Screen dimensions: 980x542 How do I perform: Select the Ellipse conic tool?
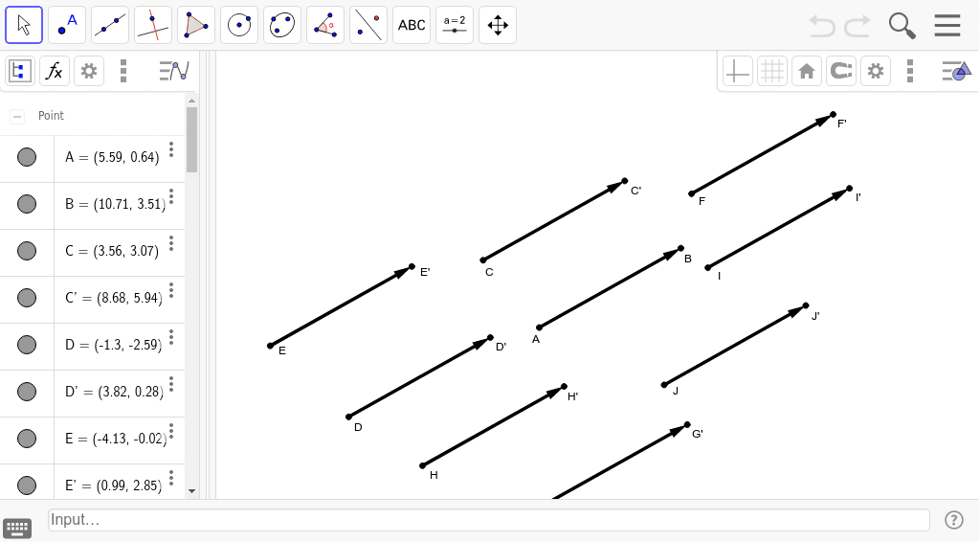[x=282, y=25]
